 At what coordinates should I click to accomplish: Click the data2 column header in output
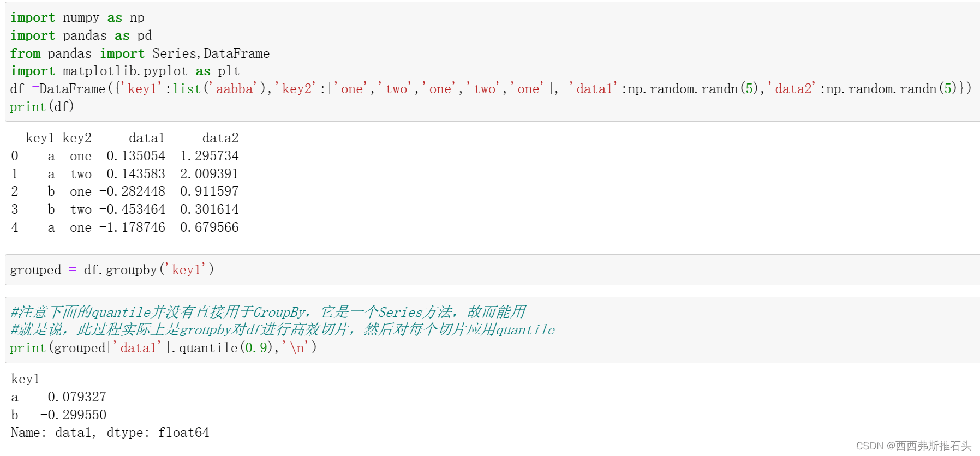[220, 138]
